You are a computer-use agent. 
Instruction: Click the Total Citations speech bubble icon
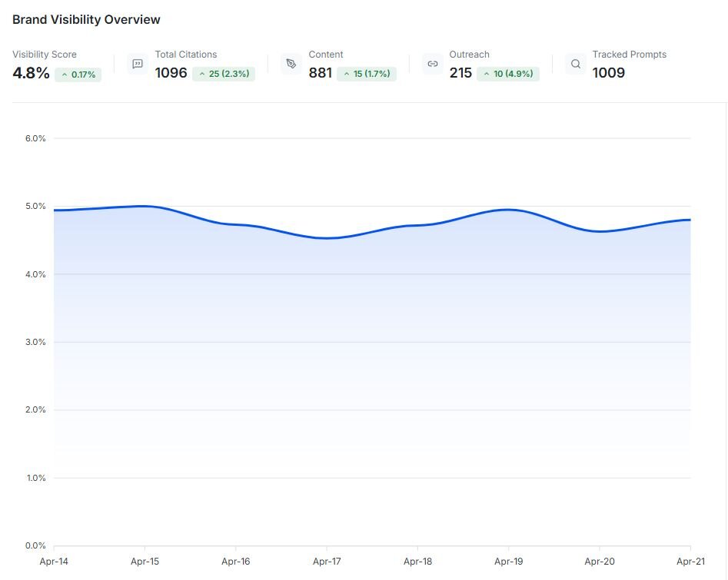point(138,64)
